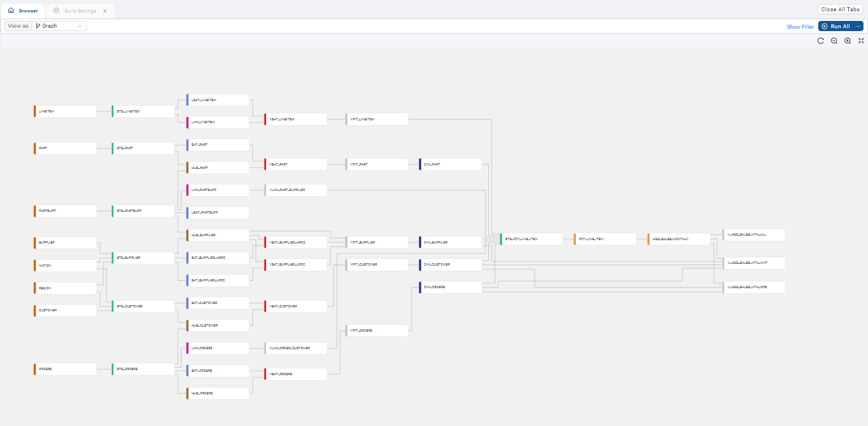Select the LNK_LINEITEM node

(218, 122)
